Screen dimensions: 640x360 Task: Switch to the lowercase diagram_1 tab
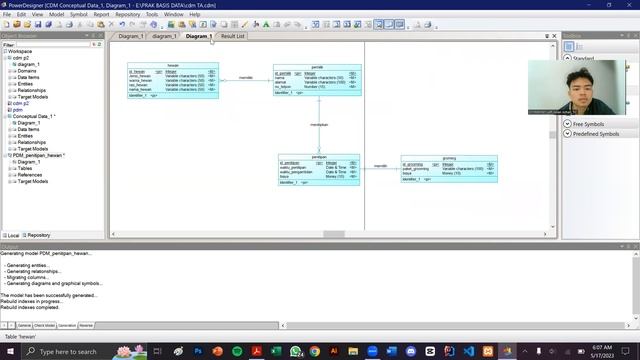point(164,36)
